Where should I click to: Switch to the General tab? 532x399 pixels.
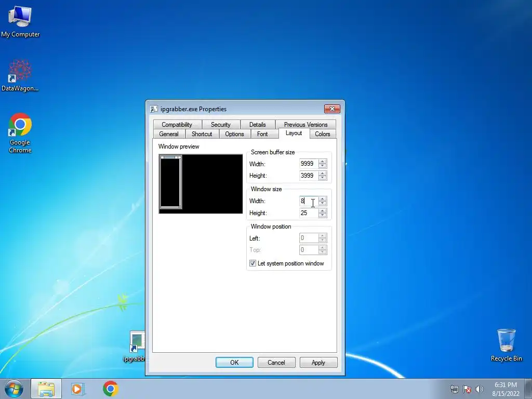pyautogui.click(x=169, y=134)
